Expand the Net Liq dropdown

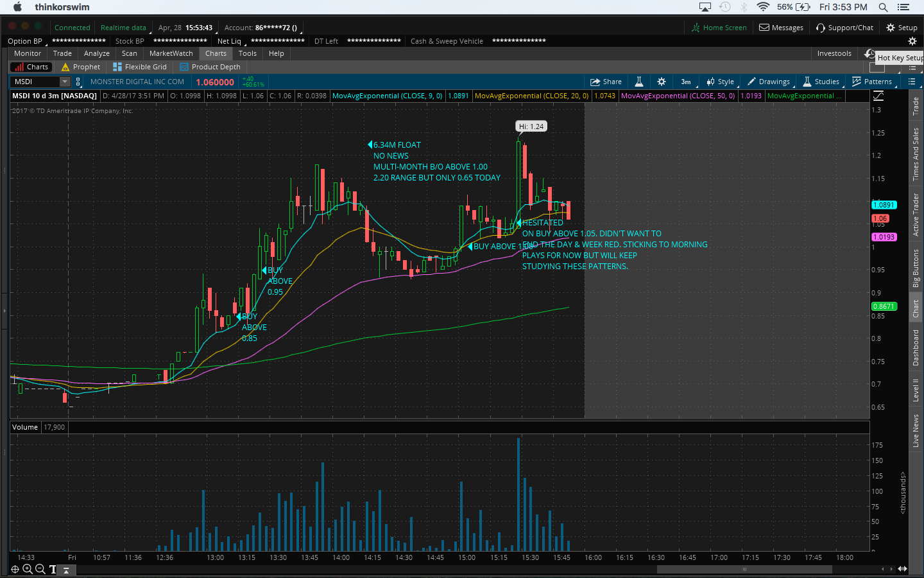(x=231, y=41)
